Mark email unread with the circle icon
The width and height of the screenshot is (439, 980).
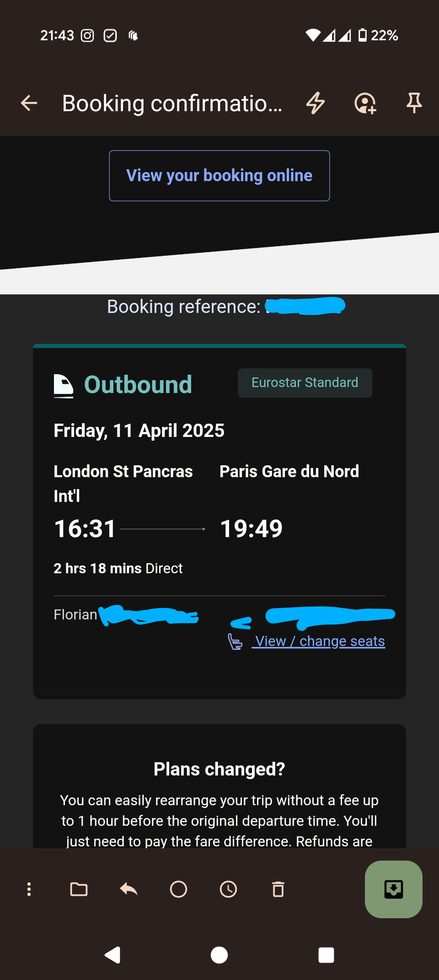coord(178,889)
